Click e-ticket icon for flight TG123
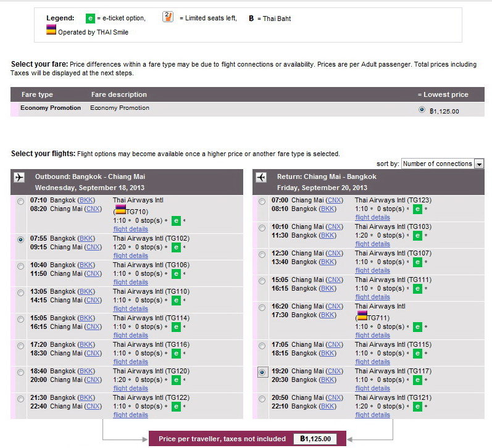This screenshot has width=492, height=448. [417, 209]
